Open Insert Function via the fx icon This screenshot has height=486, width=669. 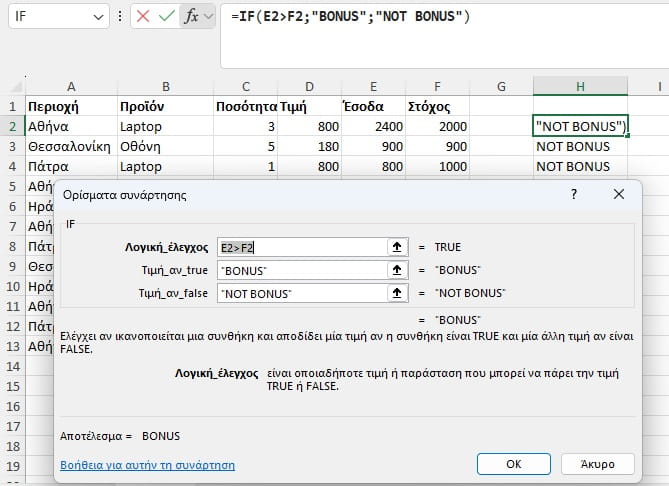pos(191,16)
